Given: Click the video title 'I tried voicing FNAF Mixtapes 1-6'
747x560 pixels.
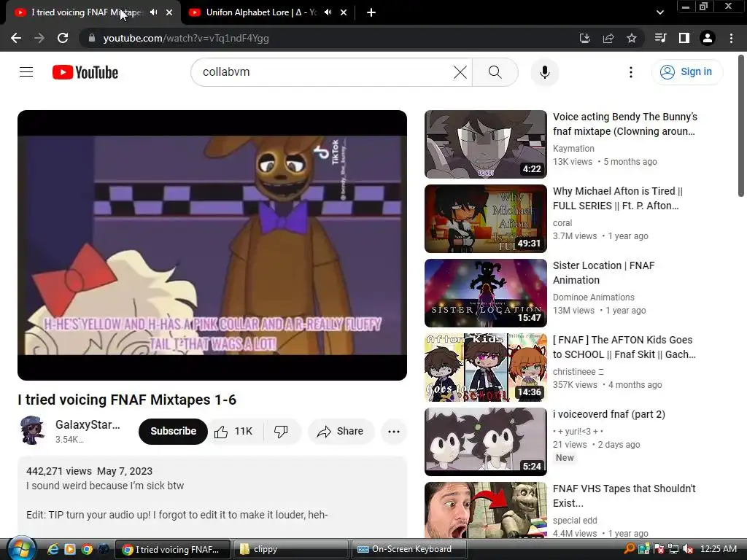Looking at the screenshot, I should 127,400.
